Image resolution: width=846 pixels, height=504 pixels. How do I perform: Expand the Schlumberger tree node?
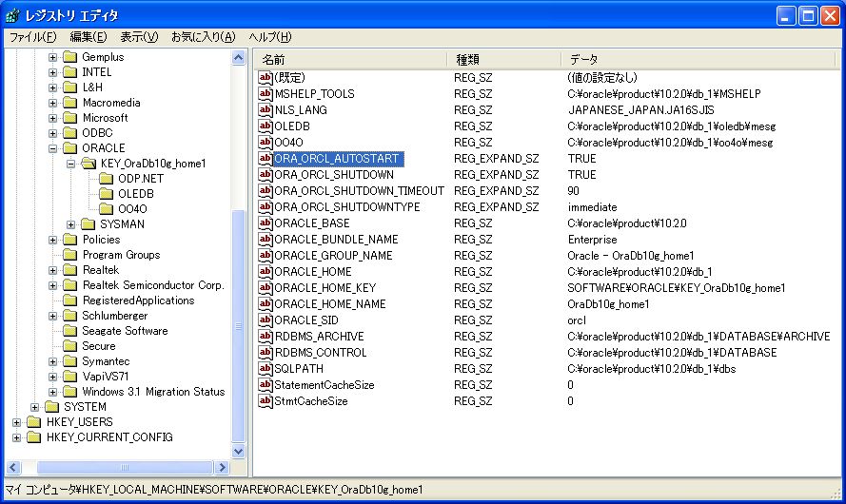tap(53, 316)
